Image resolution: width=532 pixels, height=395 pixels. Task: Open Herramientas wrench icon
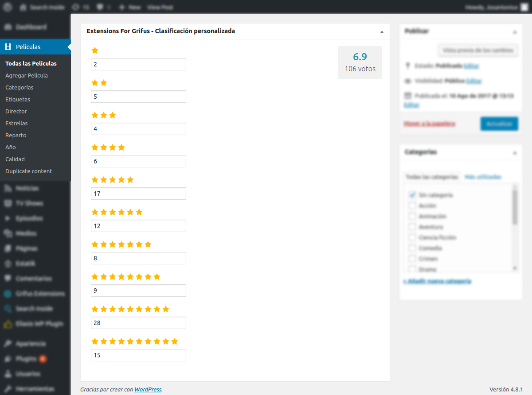pyautogui.click(x=8, y=389)
